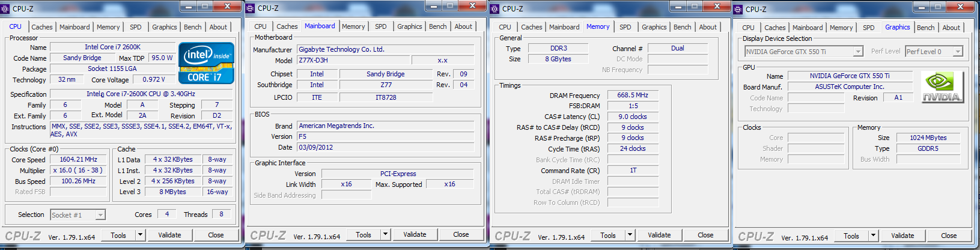Click the American Megatrends BIOS brand field
This screenshot has width=980, height=250.
point(385,126)
